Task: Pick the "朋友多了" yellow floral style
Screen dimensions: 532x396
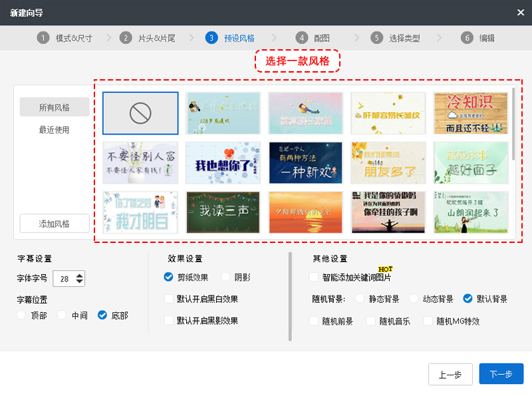Action: pyautogui.click(x=388, y=162)
